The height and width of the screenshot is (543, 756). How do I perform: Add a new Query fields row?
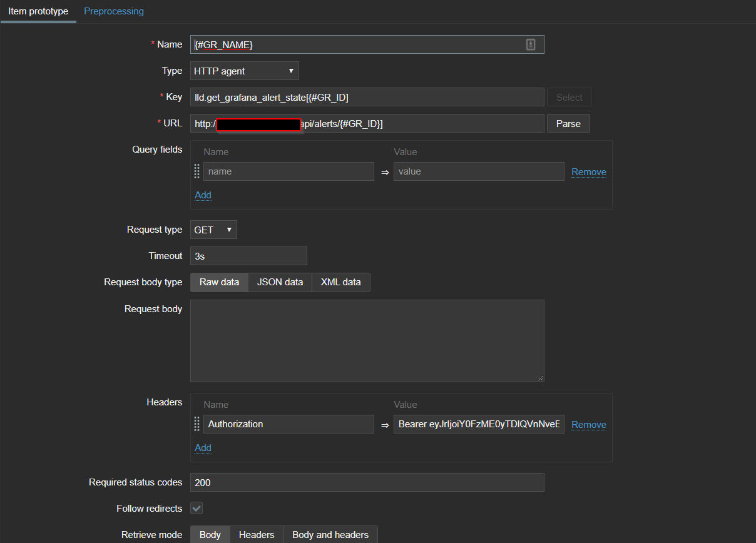pos(203,195)
